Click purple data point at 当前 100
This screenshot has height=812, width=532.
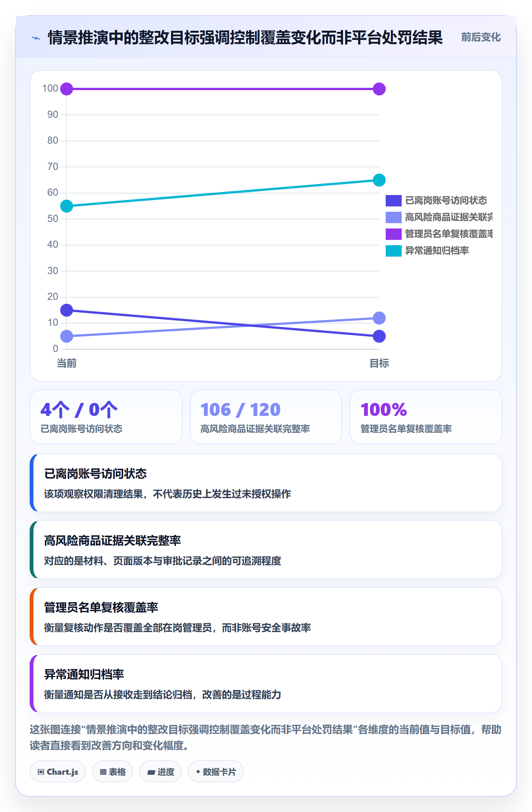[66, 89]
